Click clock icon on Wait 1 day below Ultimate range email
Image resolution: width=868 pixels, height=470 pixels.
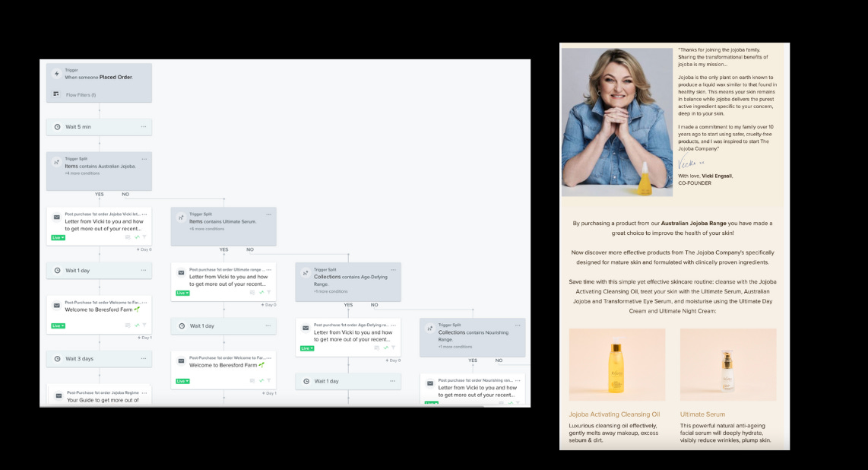click(182, 326)
